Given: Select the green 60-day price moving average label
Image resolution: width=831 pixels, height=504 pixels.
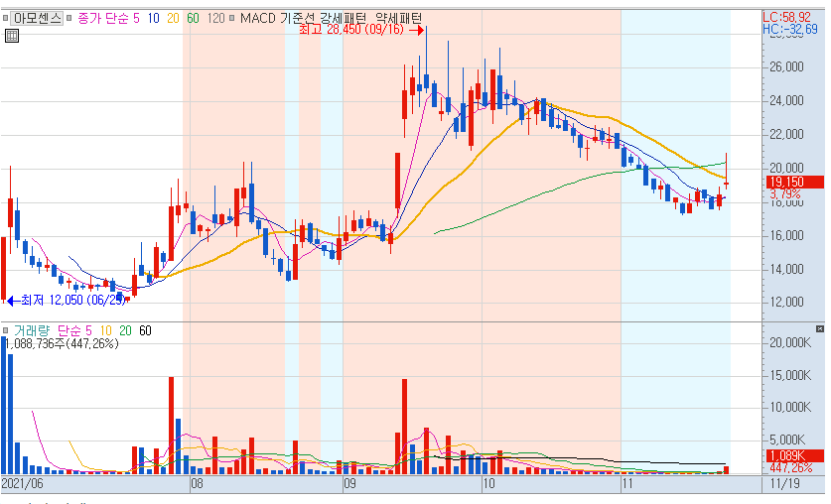Looking at the screenshot, I should coord(193,19).
